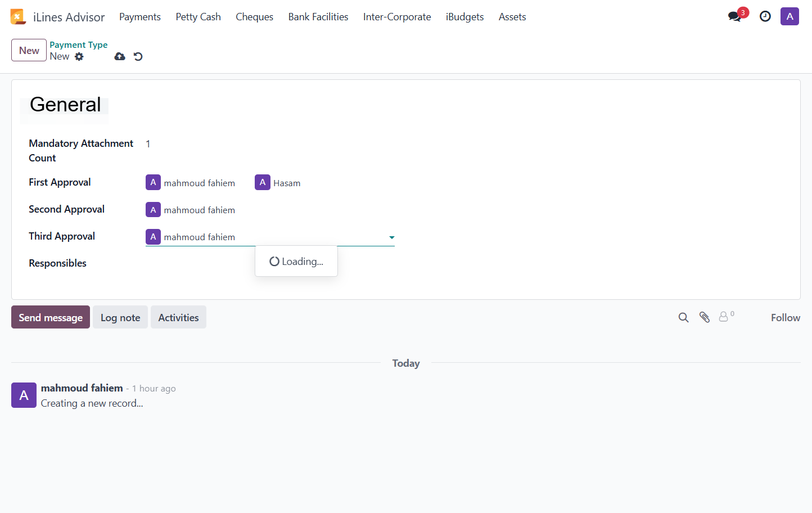Open the Activities button in the chatter
Image resolution: width=812 pixels, height=513 pixels.
coord(178,317)
